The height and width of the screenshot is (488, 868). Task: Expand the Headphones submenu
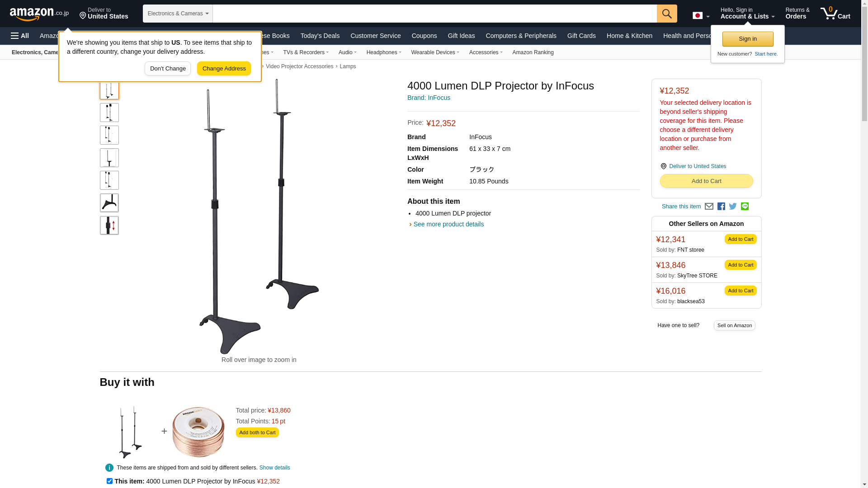coord(384,52)
